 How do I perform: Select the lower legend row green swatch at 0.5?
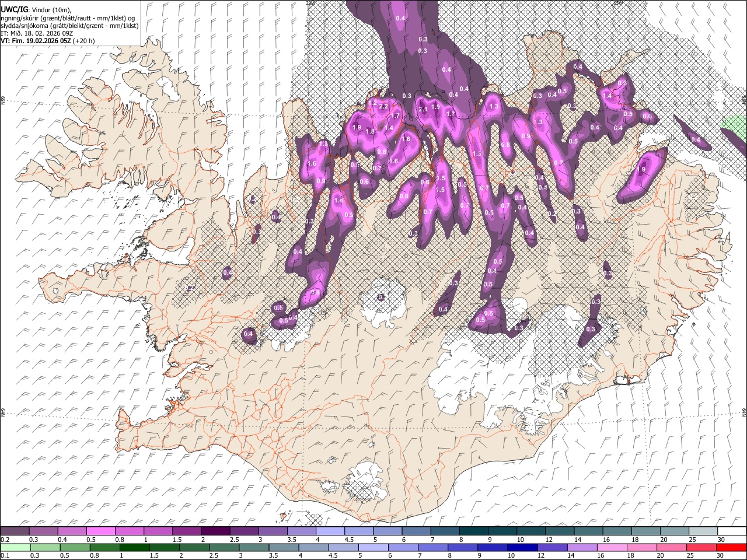click(x=75, y=547)
